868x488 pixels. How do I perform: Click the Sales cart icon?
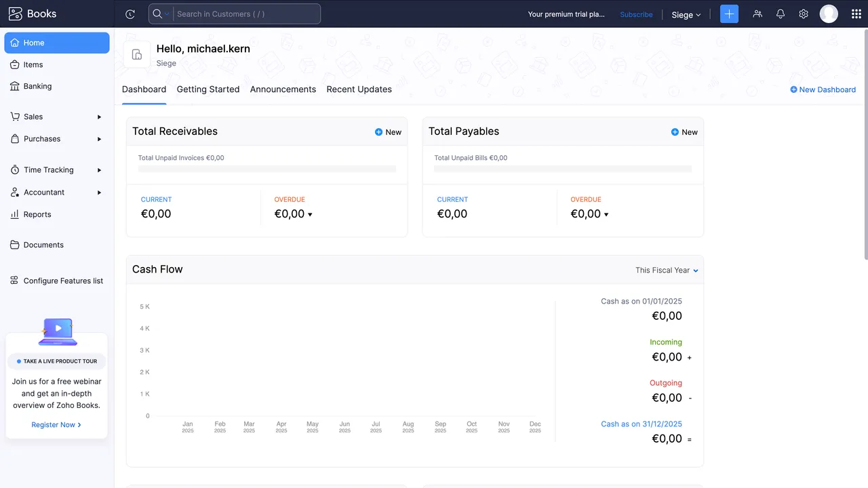click(15, 117)
